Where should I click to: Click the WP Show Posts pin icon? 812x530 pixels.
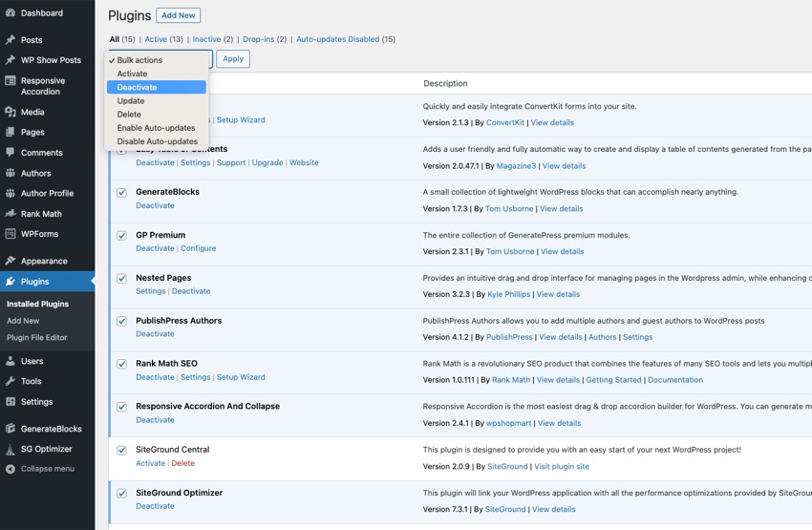tap(11, 60)
